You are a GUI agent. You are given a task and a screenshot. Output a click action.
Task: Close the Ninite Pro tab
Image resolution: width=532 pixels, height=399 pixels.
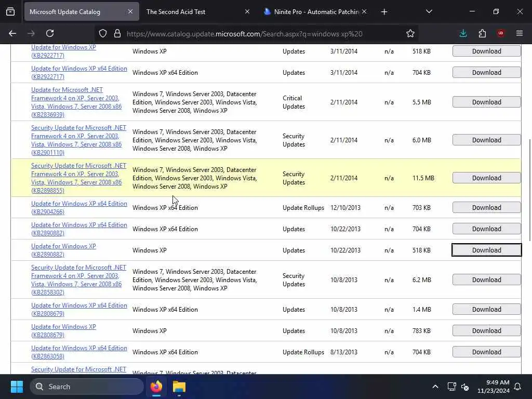364,11
